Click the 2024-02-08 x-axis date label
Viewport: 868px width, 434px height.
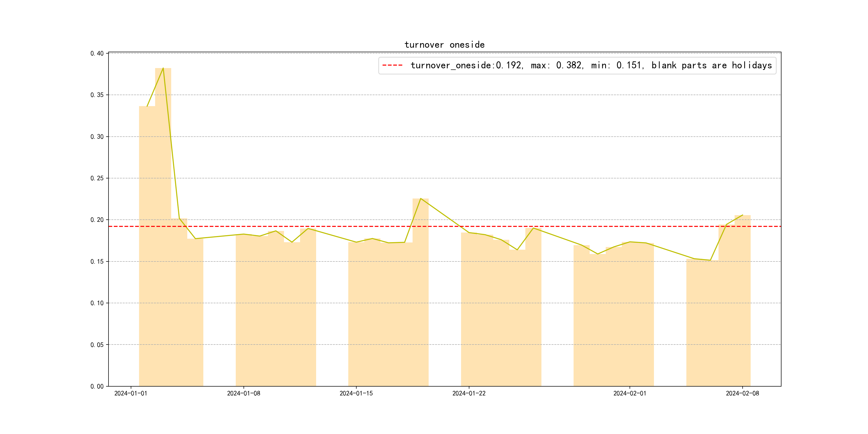[x=742, y=393]
